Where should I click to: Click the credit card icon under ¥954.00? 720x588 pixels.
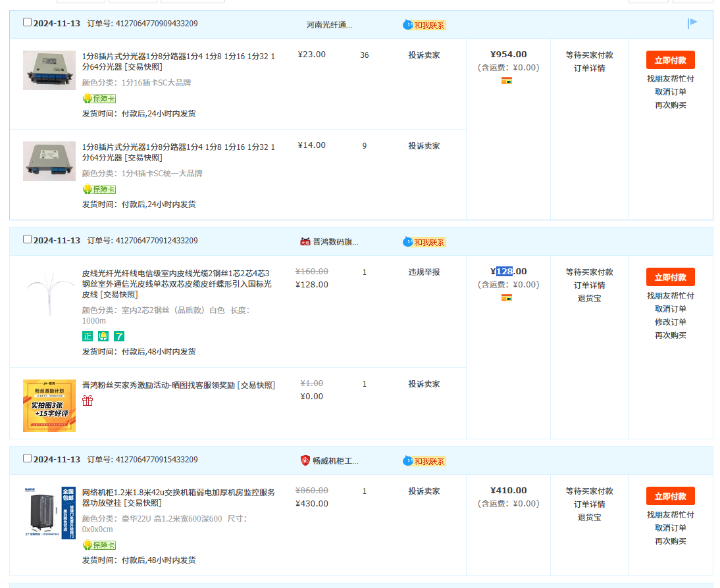(506, 81)
